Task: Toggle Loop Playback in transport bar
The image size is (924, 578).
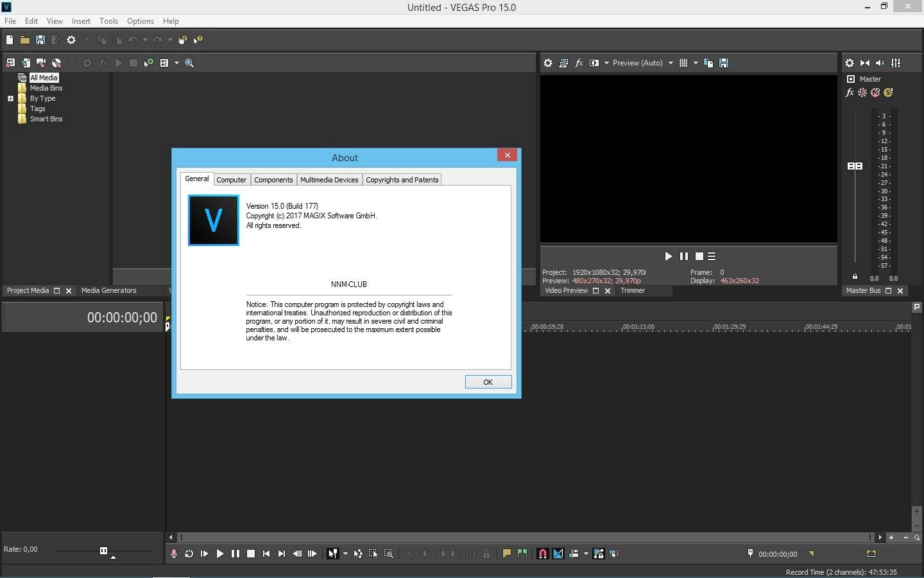Action: coord(189,554)
